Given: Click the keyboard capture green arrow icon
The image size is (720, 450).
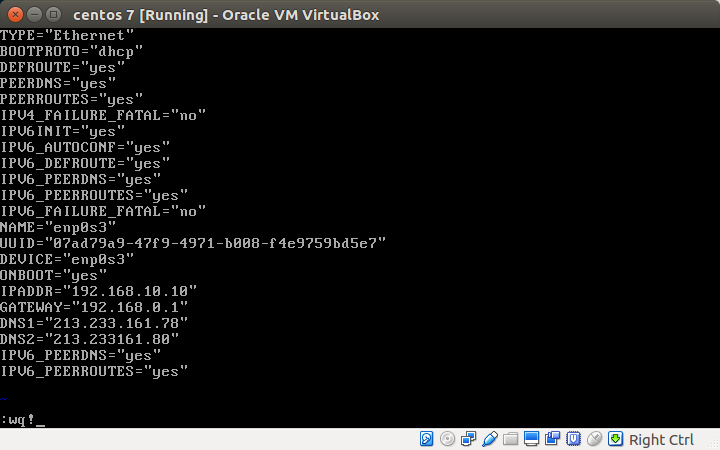Looking at the screenshot, I should (x=616, y=439).
